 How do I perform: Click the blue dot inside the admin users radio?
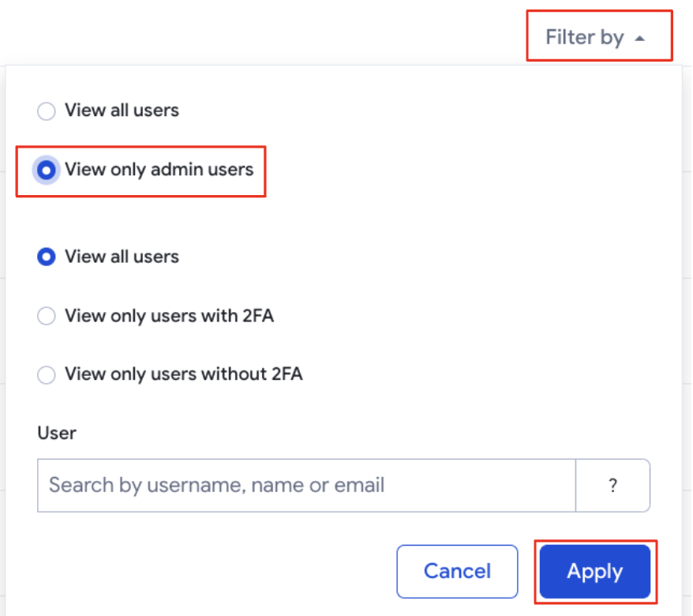click(47, 171)
